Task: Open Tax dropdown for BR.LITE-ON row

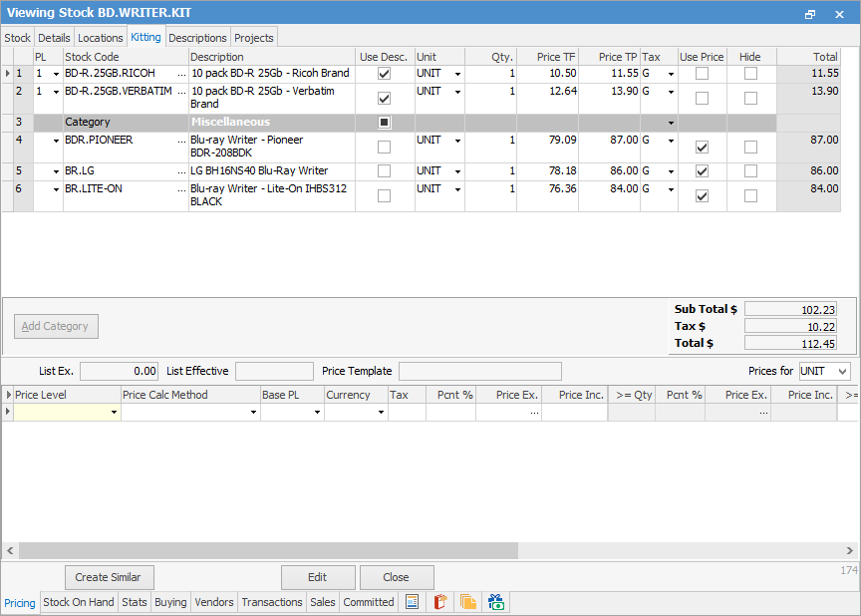Action: point(671,188)
